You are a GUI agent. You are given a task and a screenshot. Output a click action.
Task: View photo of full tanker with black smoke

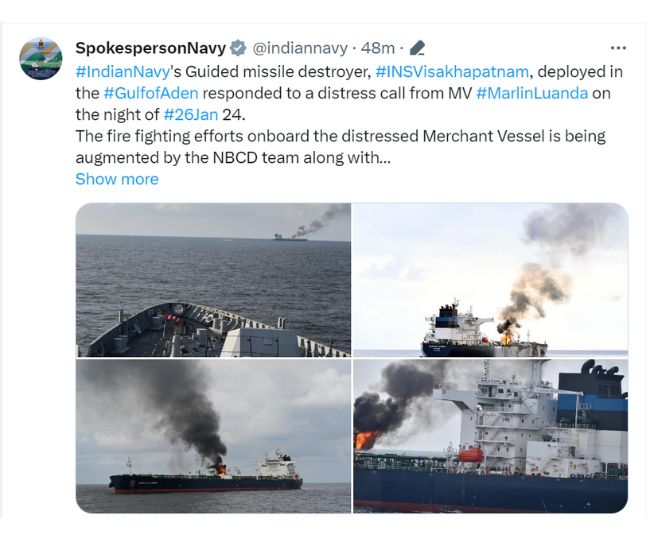(213, 436)
